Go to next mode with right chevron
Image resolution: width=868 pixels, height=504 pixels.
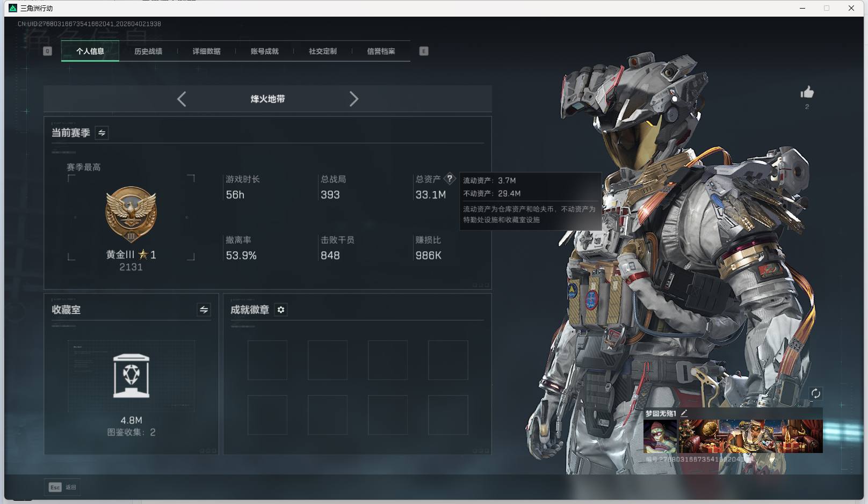pos(353,99)
